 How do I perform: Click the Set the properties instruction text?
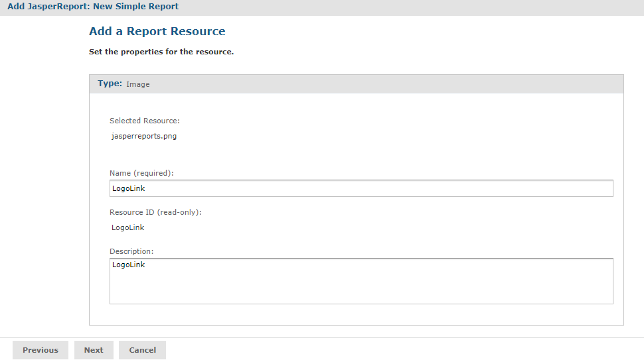click(161, 52)
